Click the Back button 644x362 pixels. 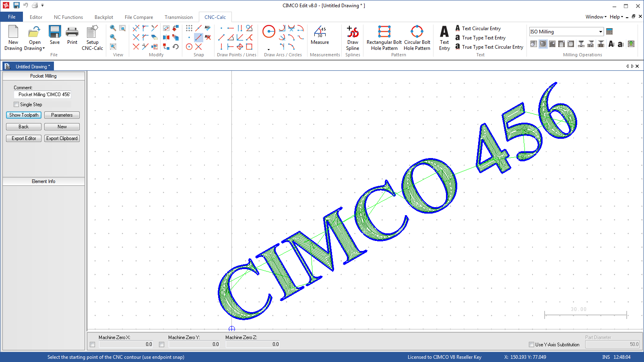(x=24, y=127)
